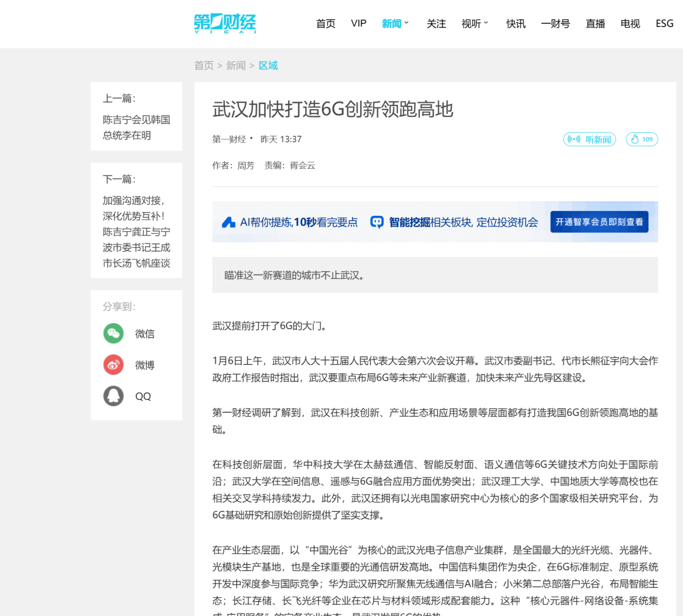Click the AI summary icon before AI帮你提炼
Image resolution: width=683 pixels, height=616 pixels.
click(229, 222)
